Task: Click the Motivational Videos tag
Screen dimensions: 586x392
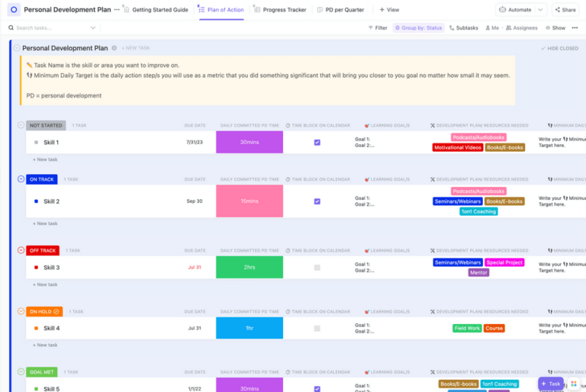Action: pos(458,148)
